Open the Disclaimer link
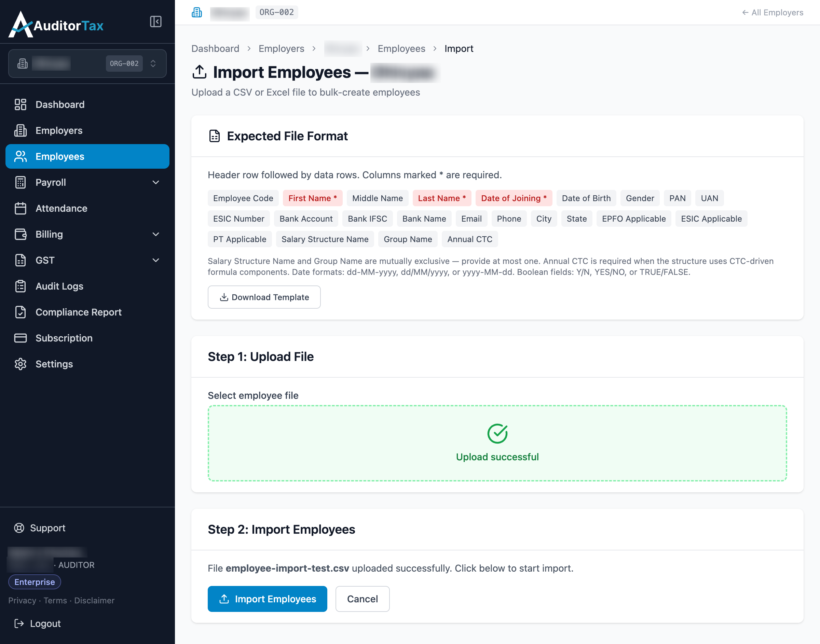820x644 pixels. pos(94,600)
